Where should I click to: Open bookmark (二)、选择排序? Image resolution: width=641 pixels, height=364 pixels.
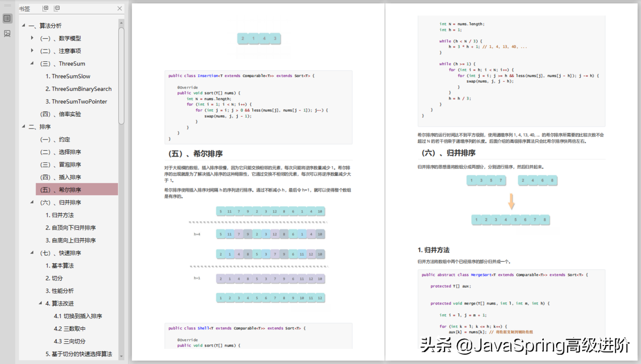(x=60, y=152)
